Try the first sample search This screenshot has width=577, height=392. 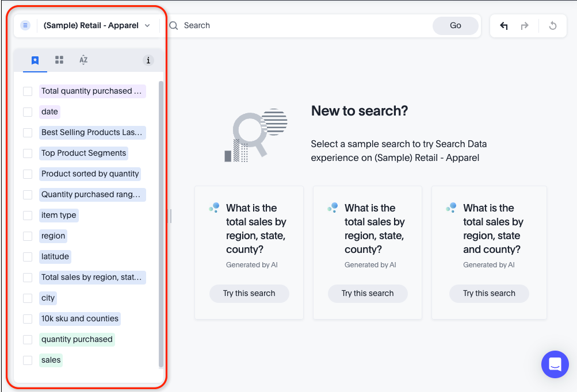[x=249, y=293]
